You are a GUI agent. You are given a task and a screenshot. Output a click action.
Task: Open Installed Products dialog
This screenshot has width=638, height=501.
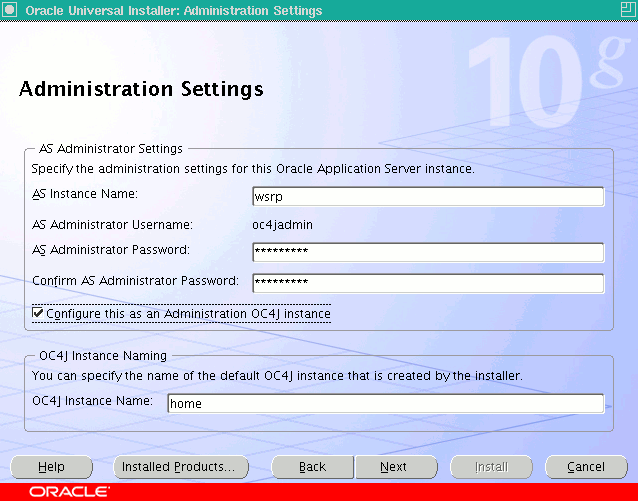point(181,467)
